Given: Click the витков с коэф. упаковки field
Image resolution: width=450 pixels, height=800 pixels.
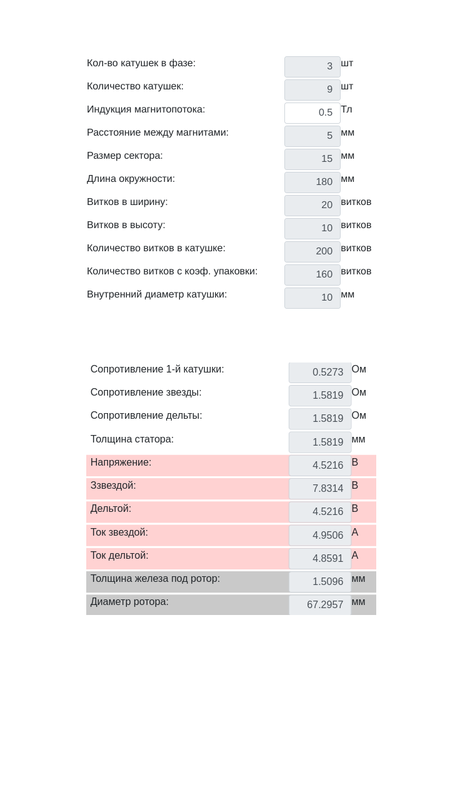Looking at the screenshot, I should click(312, 275).
